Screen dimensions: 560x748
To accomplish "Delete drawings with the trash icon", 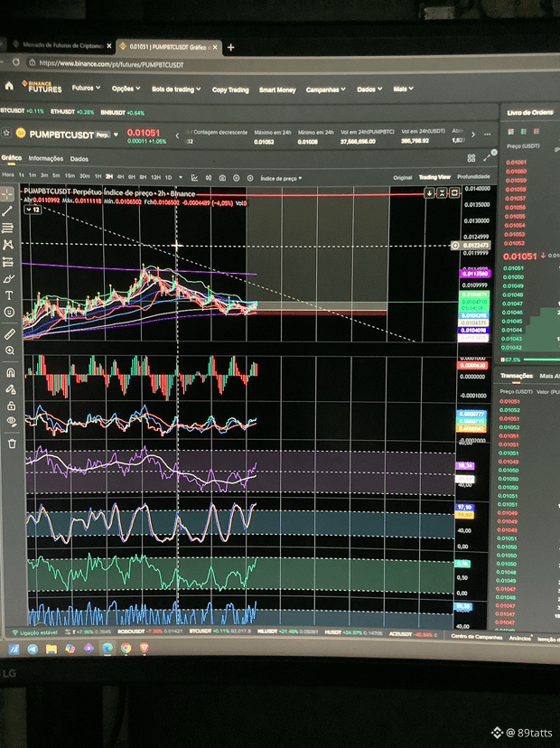I will tap(13, 444).
